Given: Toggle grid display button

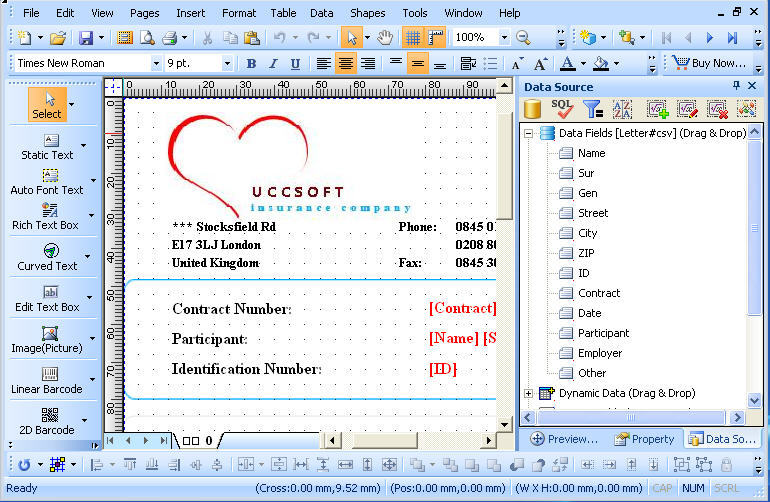Looking at the screenshot, I should pyautogui.click(x=413, y=37).
